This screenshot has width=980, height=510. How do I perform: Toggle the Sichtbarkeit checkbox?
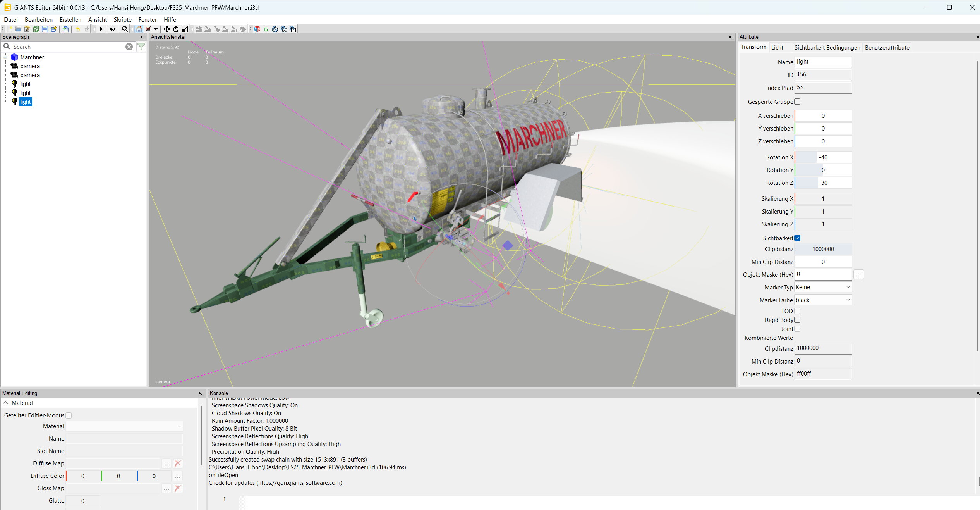click(x=797, y=238)
